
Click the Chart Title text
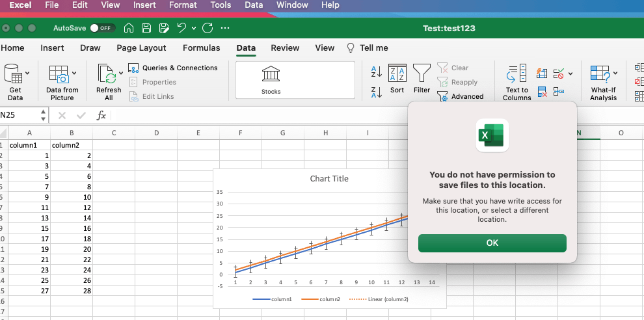[329, 179]
